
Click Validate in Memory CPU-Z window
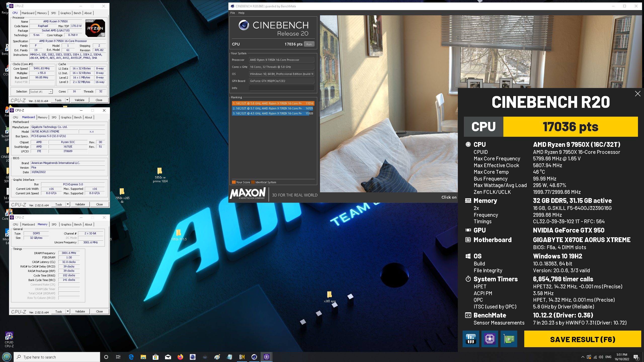tap(80, 311)
